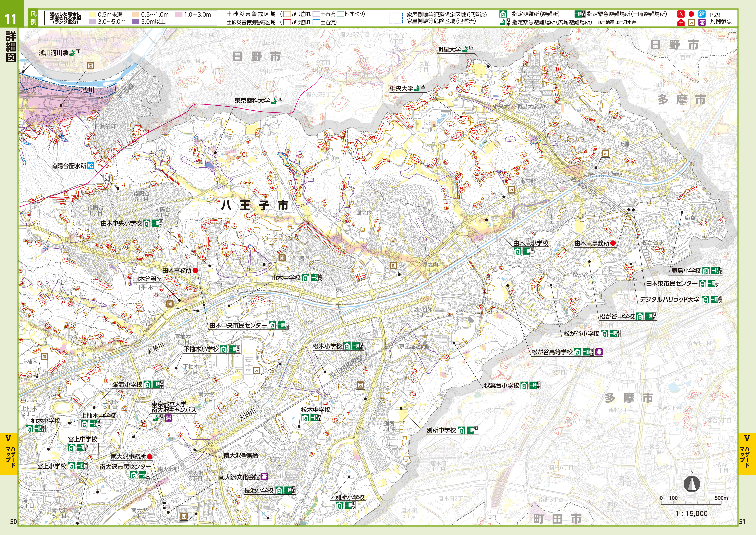
Task: Click the shelter icon beside デジタルハリウッド大学
Action: pos(705,300)
